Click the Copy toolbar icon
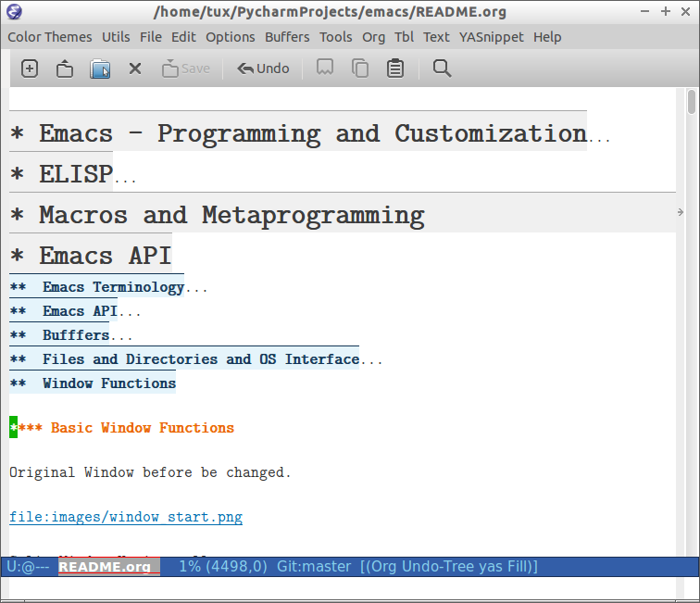This screenshot has height=603, width=700. click(x=360, y=69)
